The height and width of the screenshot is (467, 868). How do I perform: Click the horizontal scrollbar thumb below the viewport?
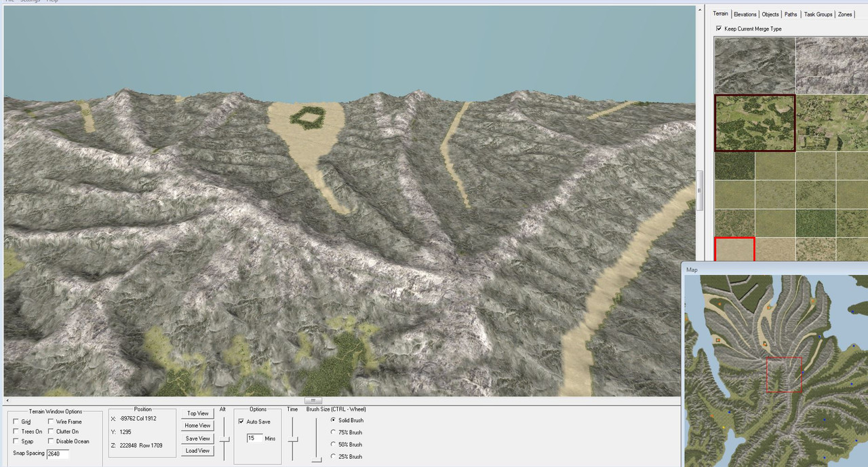tap(313, 400)
